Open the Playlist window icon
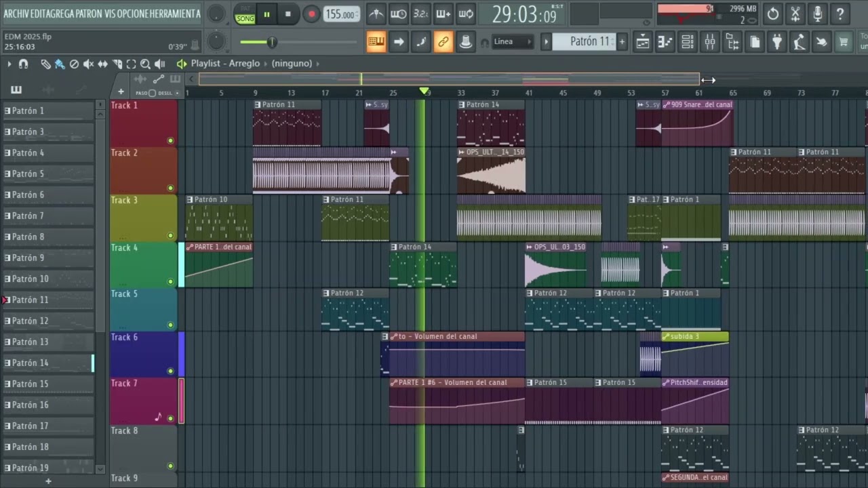868x488 pixels. 643,42
